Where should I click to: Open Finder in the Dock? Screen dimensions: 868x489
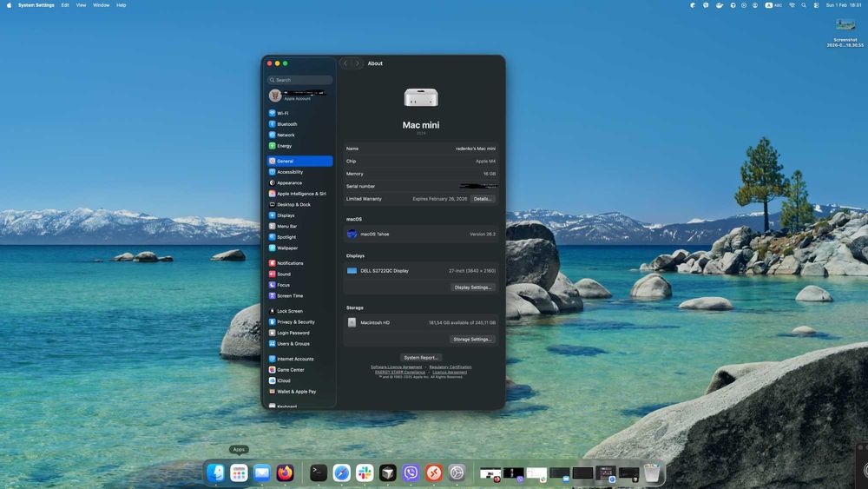[x=216, y=473]
